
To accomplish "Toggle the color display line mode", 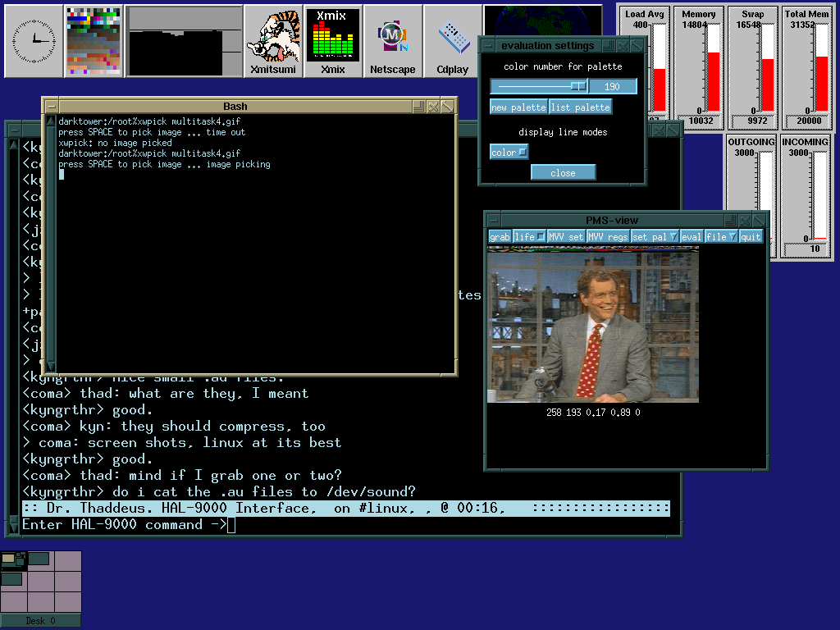I will [509, 152].
